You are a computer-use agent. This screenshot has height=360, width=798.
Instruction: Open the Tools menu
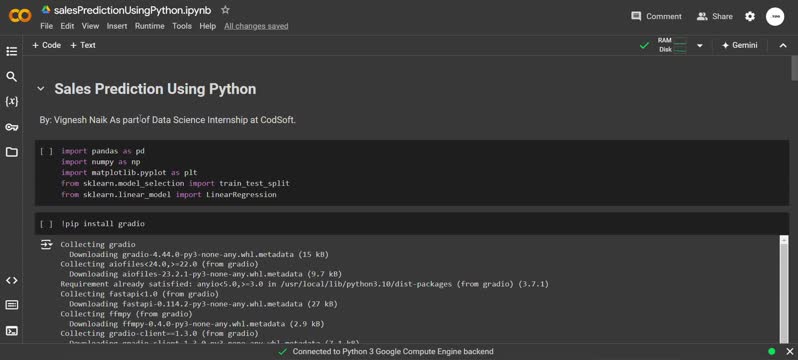[182, 26]
